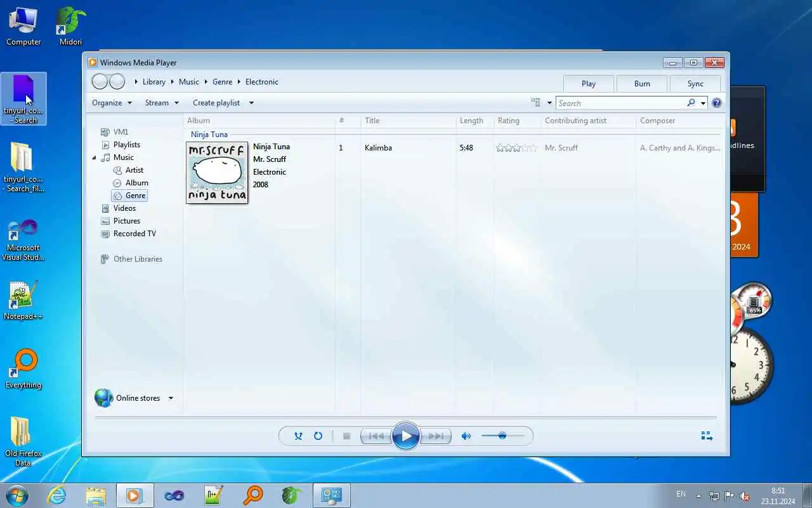Adjust the volume slider
812x508 pixels.
tap(502, 436)
